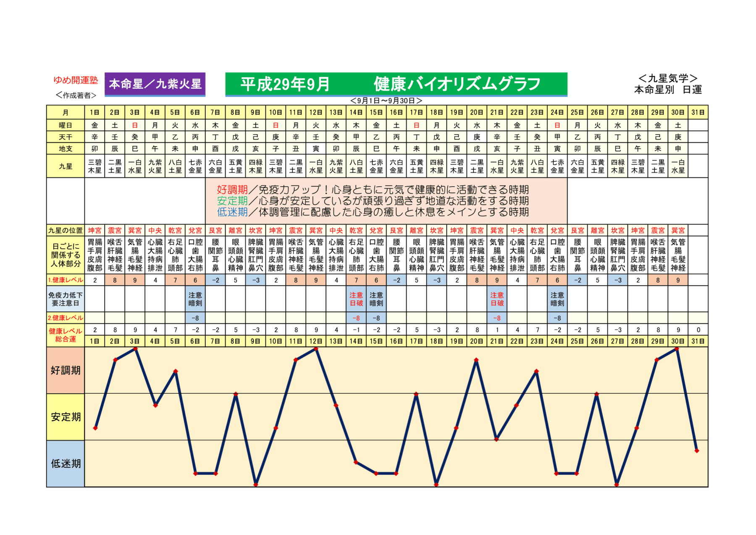The height and width of the screenshot is (535, 756).
Task: Click the red ゆめ開運塾 text
Action: pyautogui.click(x=76, y=80)
